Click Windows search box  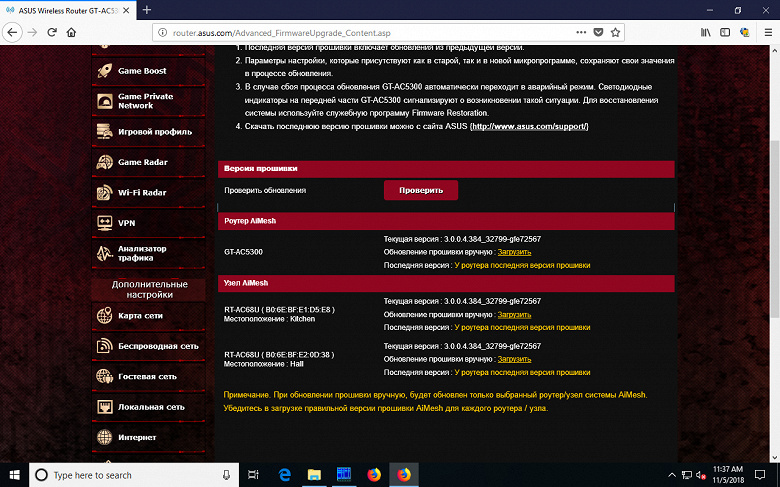click(134, 475)
